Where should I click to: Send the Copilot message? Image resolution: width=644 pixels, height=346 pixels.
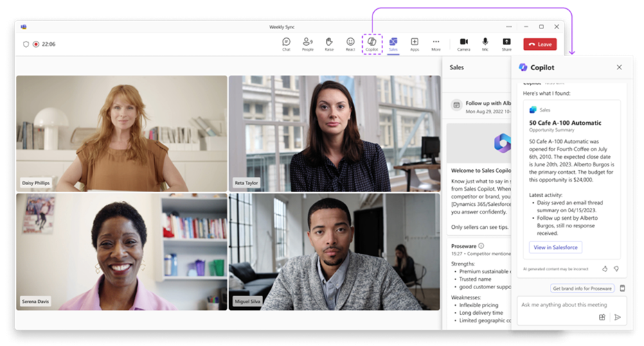click(x=617, y=317)
